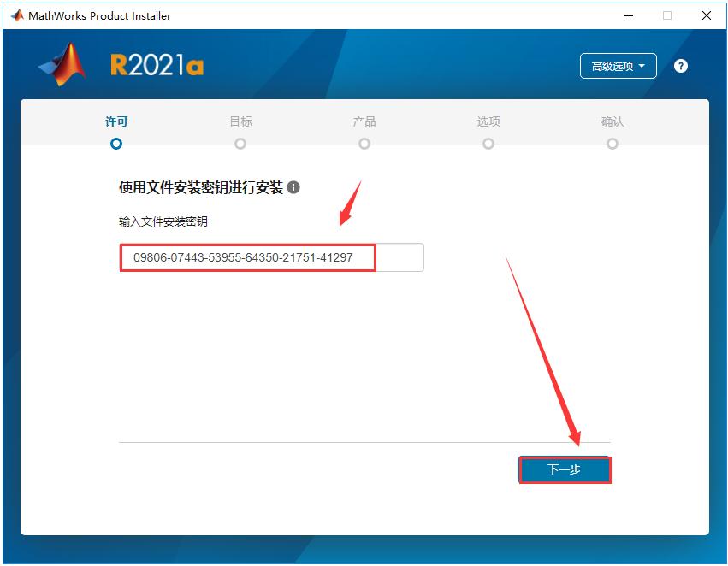
Task: Switch to the 许可 step label
Action: click(115, 121)
